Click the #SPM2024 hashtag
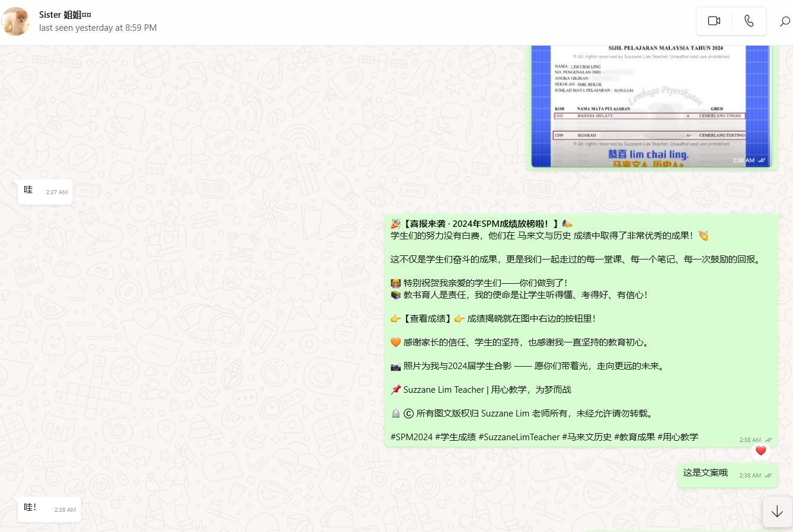This screenshot has height=532, width=793. tap(411, 437)
